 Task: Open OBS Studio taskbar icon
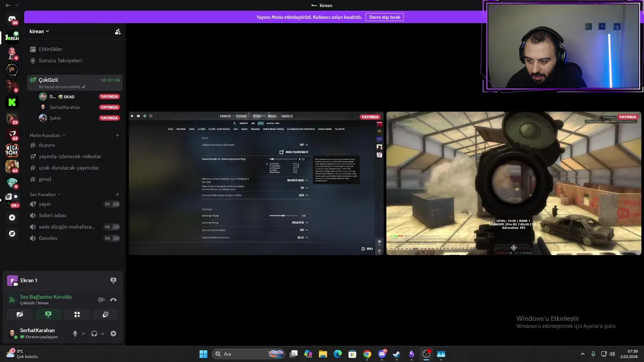pos(426,354)
